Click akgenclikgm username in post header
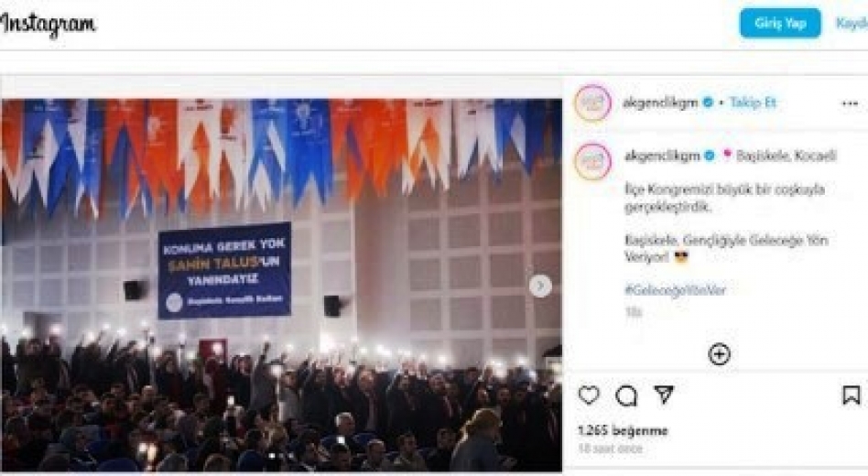 coord(660,103)
